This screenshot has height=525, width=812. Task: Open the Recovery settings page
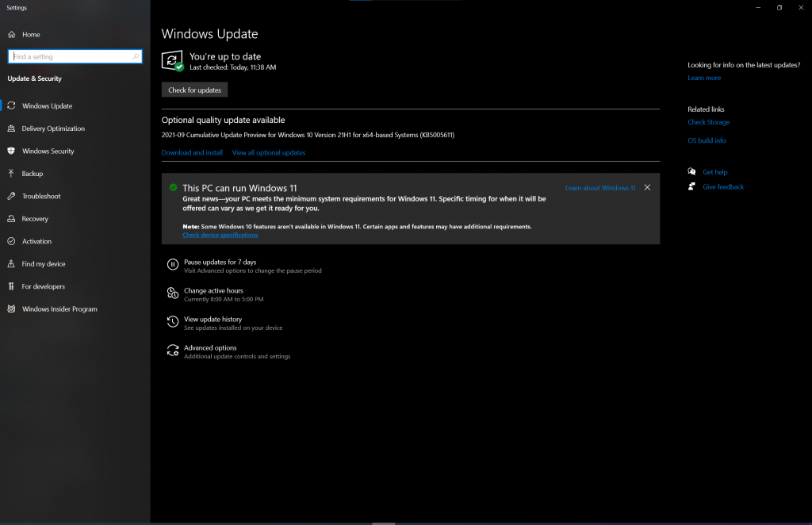tap(35, 219)
